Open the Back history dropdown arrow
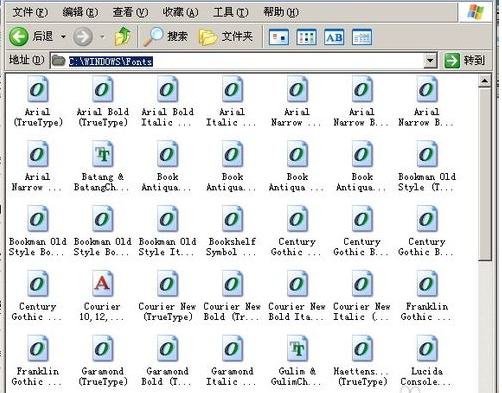Viewport: 502px width, 393px height. pos(63,36)
